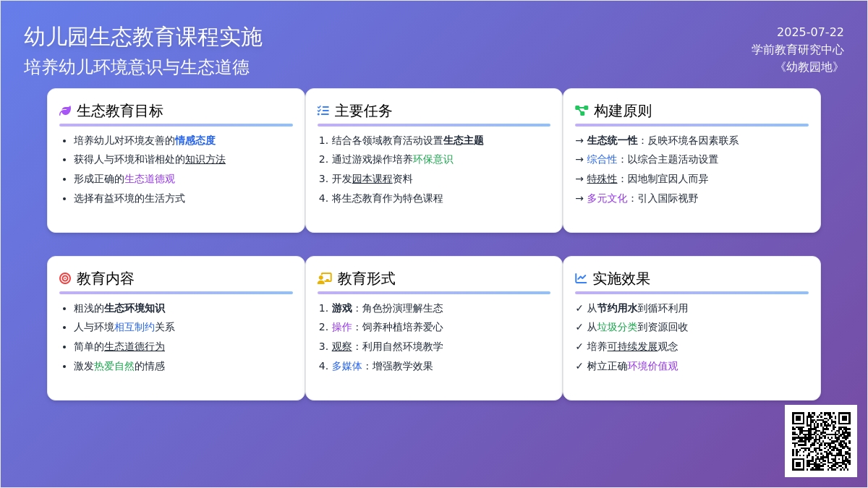Click the purple term 多元文化
The width and height of the screenshot is (868, 488).
tap(608, 198)
